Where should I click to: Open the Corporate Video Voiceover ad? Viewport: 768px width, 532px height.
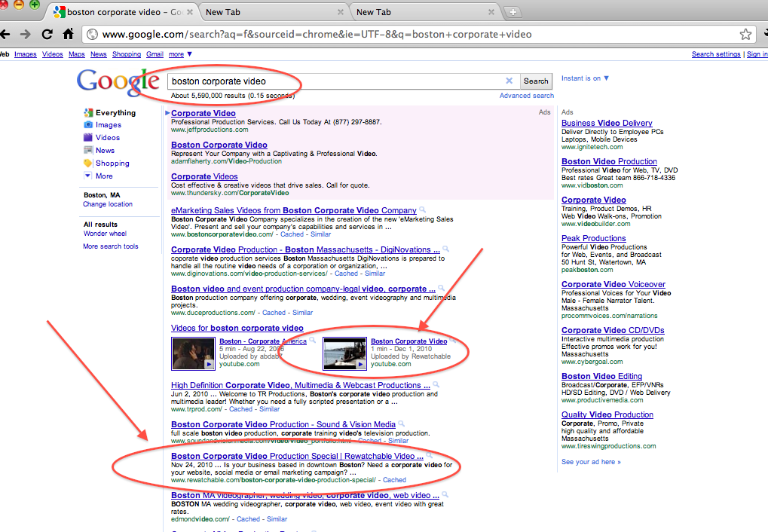tap(613, 284)
